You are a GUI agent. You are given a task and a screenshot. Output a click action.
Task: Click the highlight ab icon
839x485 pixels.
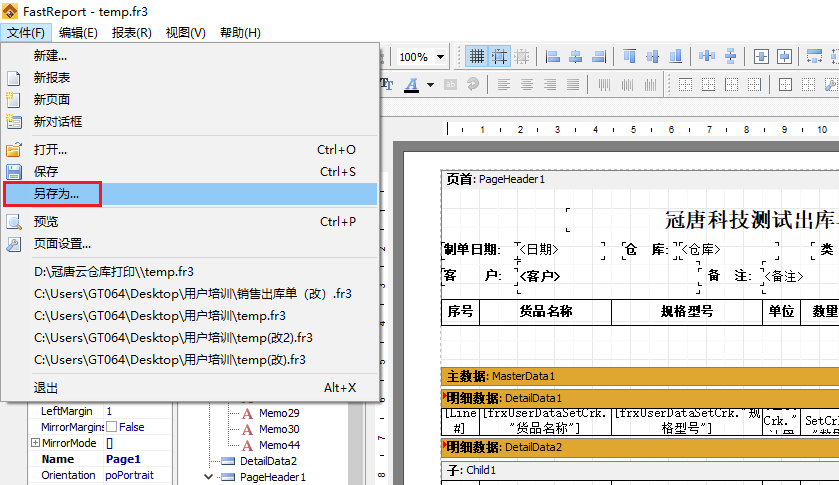point(450,85)
